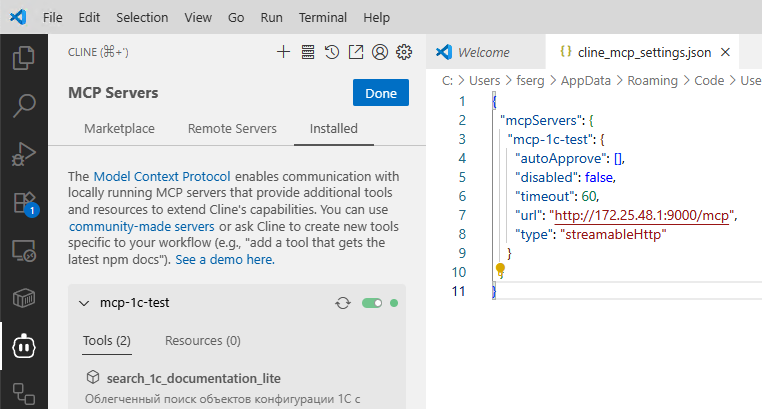
Task: Click the mcp-1c-test server name
Action: [x=135, y=303]
